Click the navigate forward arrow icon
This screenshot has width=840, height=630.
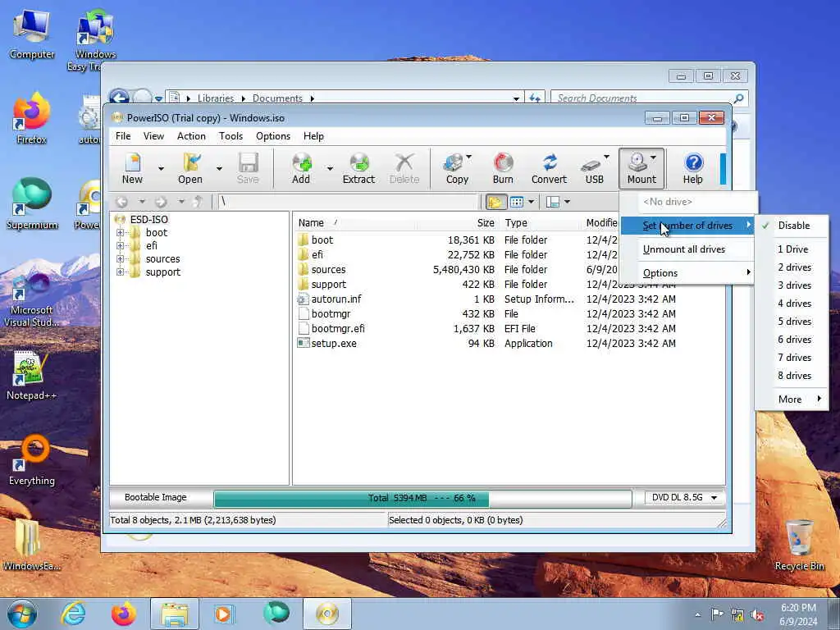click(161, 202)
